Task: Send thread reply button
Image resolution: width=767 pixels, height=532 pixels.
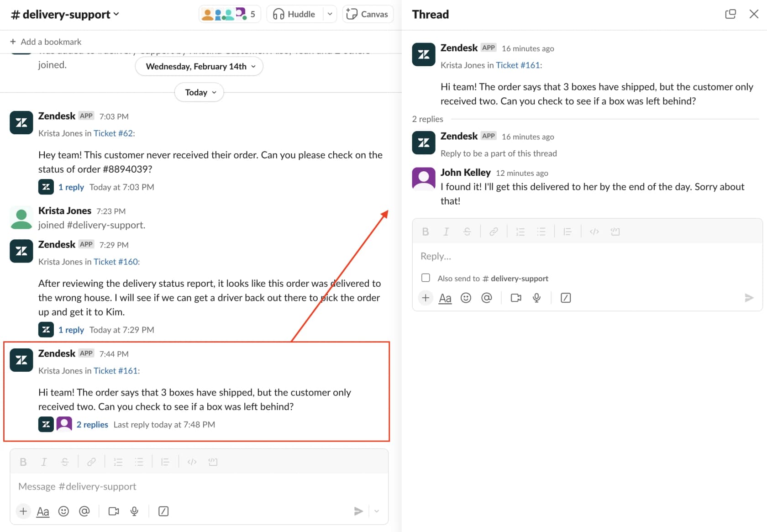Action: point(749,298)
